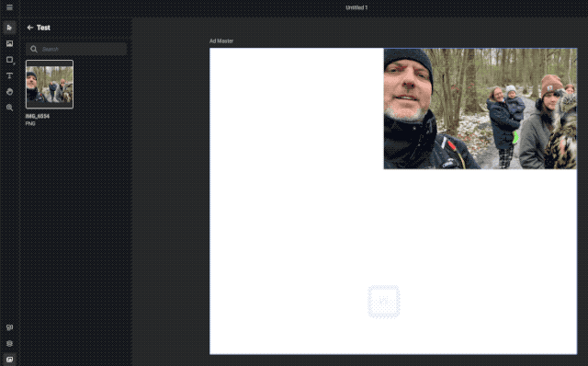Select the hand pan tool
The height and width of the screenshot is (366, 588).
9,92
